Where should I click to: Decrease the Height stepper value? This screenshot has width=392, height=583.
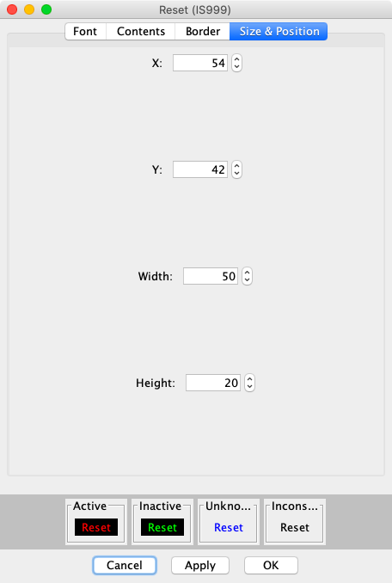[249, 387]
